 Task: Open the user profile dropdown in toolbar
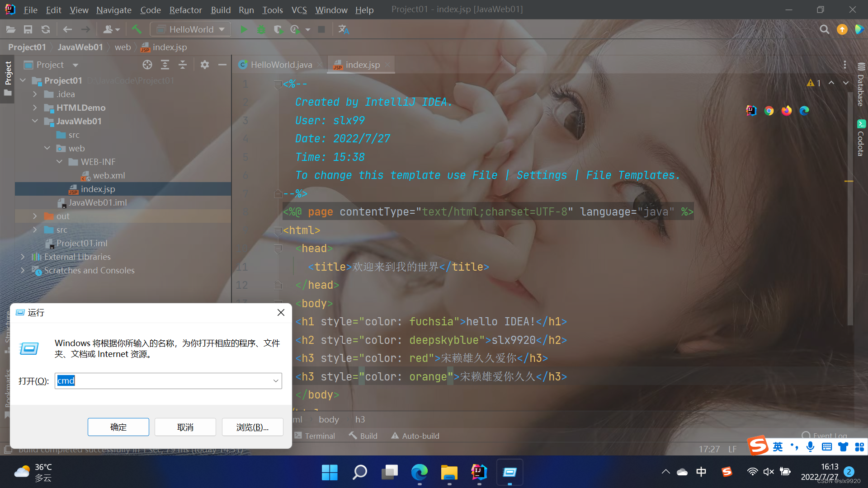[111, 29]
